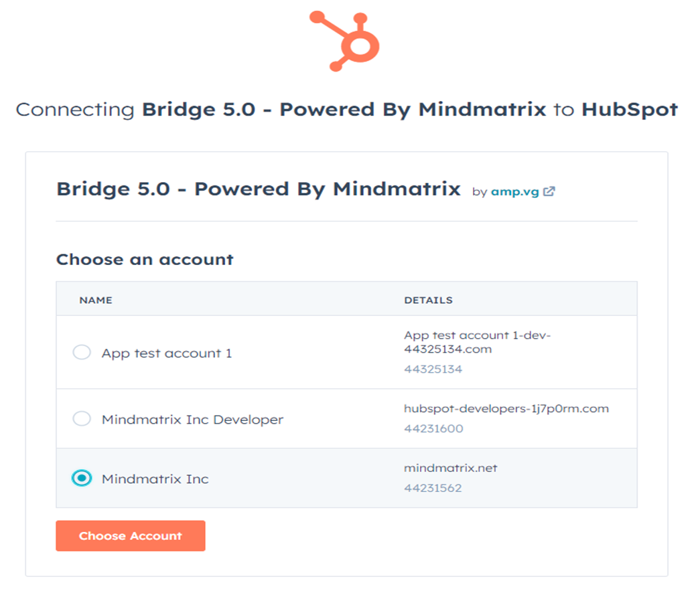Select the Mindmatrix Inc Developer radio button
This screenshot has height=593, width=700.
tap(82, 419)
